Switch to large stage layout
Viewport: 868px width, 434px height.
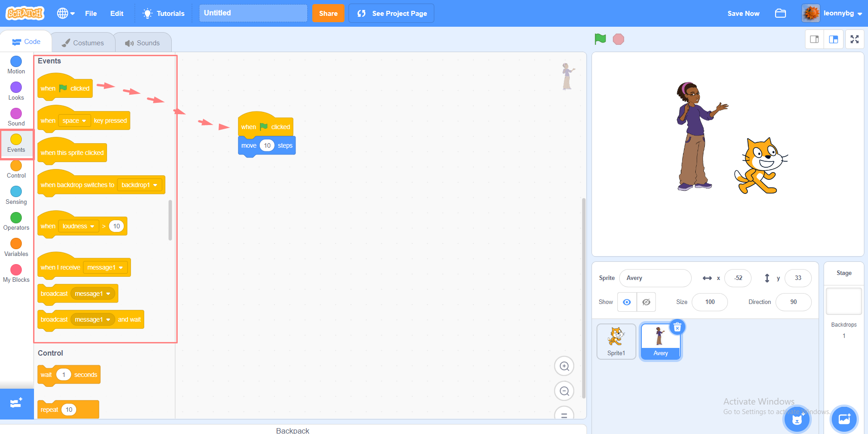(834, 39)
